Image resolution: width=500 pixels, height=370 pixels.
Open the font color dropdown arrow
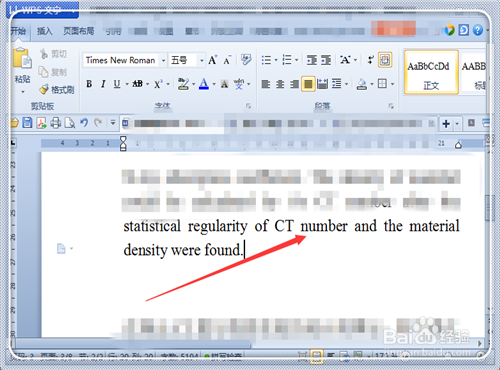coord(214,84)
